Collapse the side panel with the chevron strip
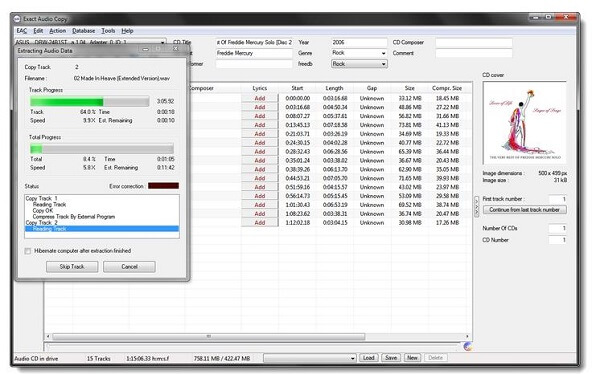 click(476, 207)
